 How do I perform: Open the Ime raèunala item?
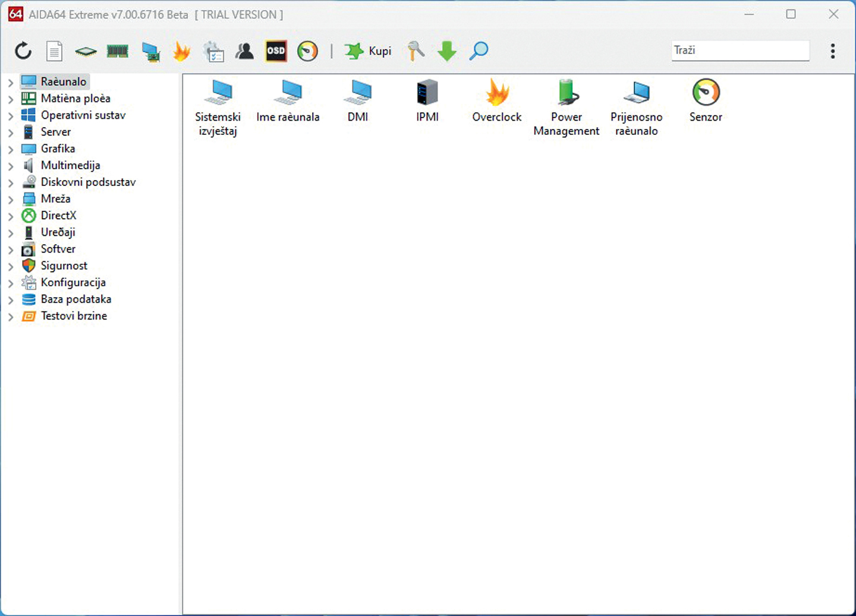[288, 101]
